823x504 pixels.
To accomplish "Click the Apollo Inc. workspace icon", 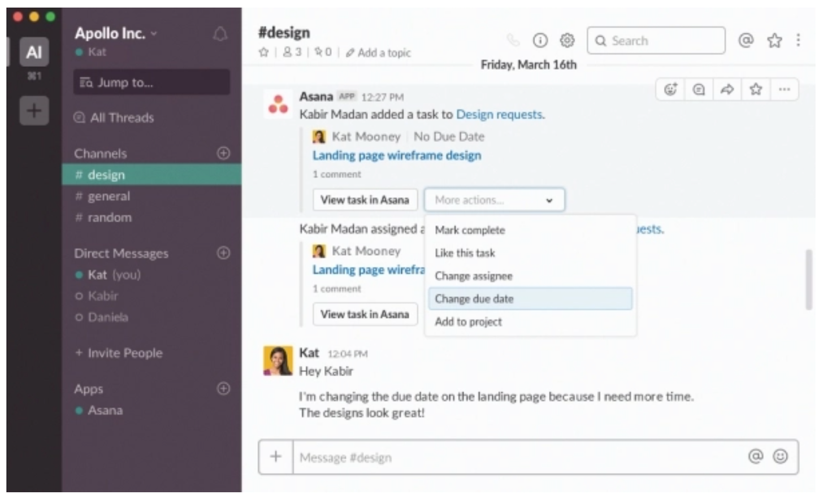I will (x=34, y=52).
